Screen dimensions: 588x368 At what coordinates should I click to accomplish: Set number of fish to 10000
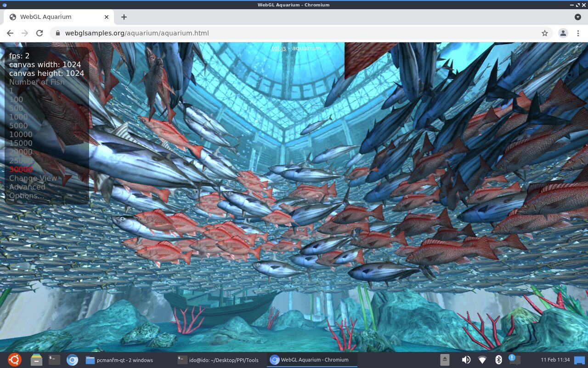(21, 134)
